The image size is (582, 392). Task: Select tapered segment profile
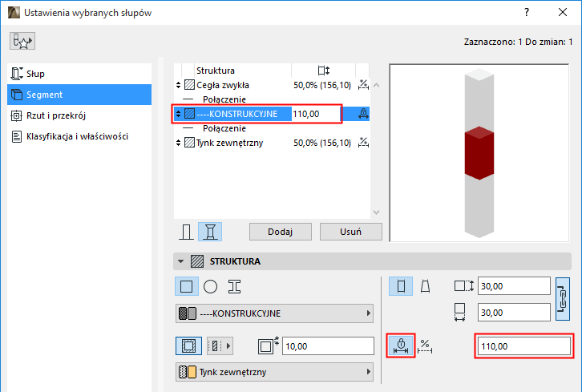426,286
